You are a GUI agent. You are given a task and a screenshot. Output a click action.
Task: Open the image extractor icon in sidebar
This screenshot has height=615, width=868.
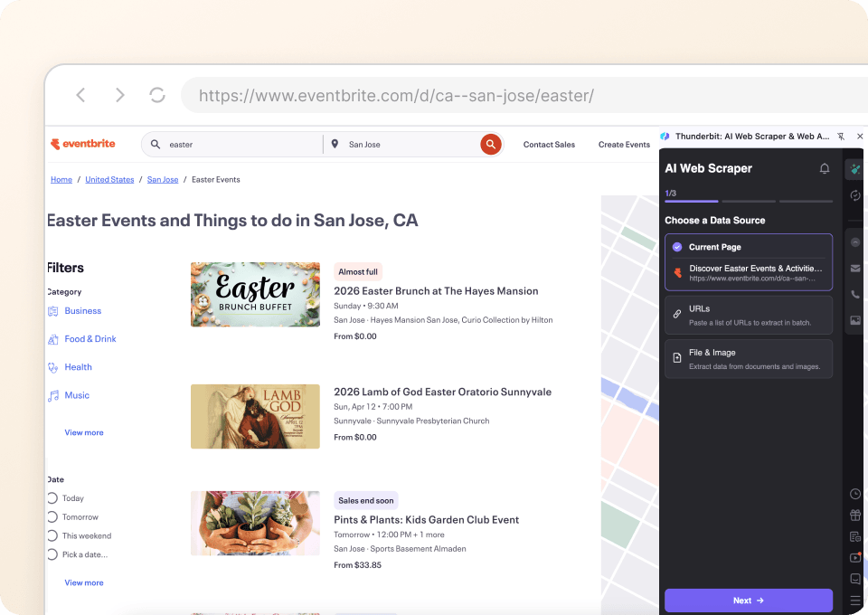coord(855,321)
